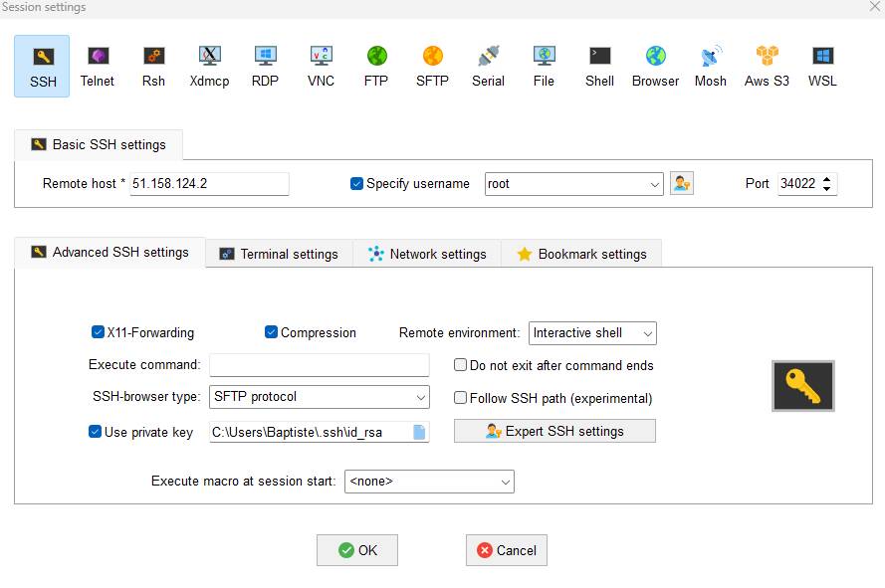Enable Do not exit after command ends
This screenshot has height=588, width=885.
point(461,365)
